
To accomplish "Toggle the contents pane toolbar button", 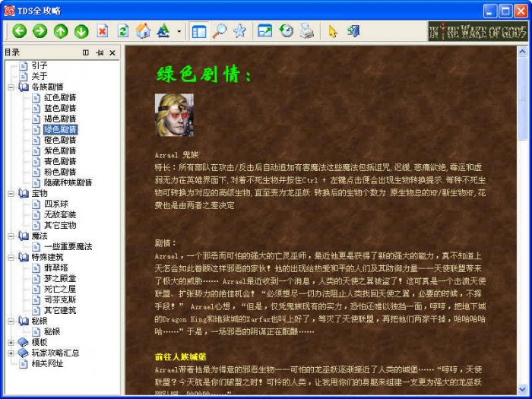I will point(199,31).
